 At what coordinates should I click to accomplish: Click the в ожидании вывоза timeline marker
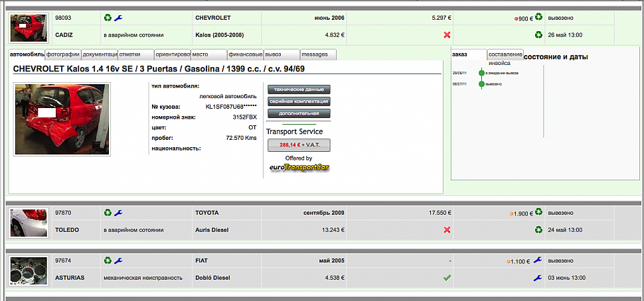pos(481,73)
